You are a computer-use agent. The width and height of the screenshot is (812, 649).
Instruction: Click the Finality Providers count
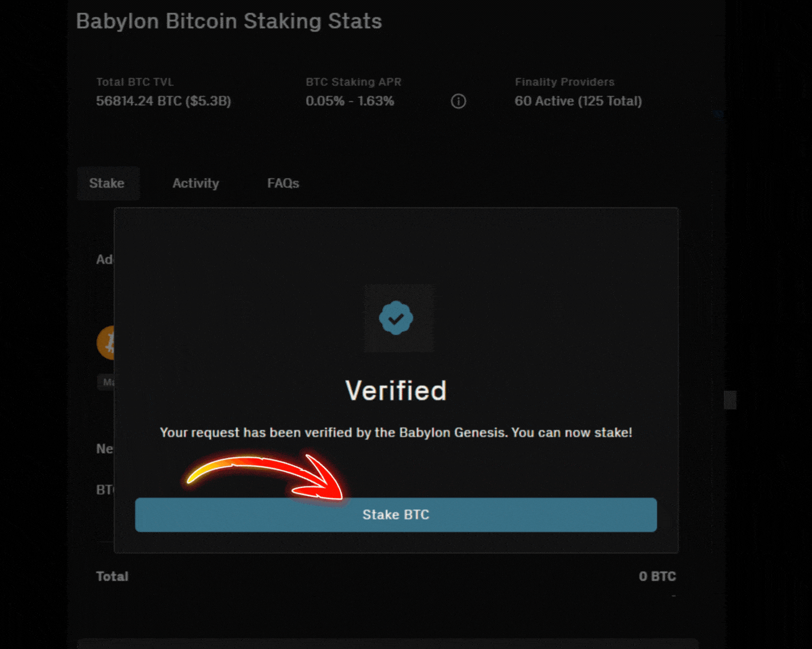pyautogui.click(x=578, y=101)
